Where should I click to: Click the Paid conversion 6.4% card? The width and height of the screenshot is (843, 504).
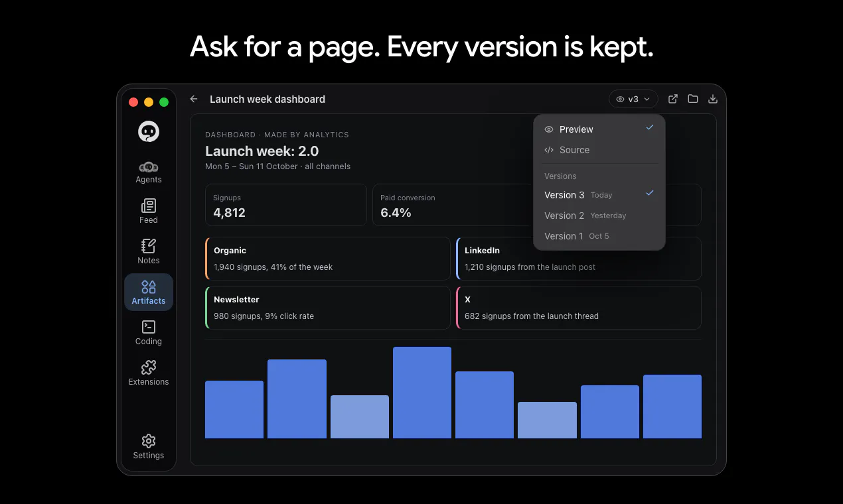coord(453,205)
